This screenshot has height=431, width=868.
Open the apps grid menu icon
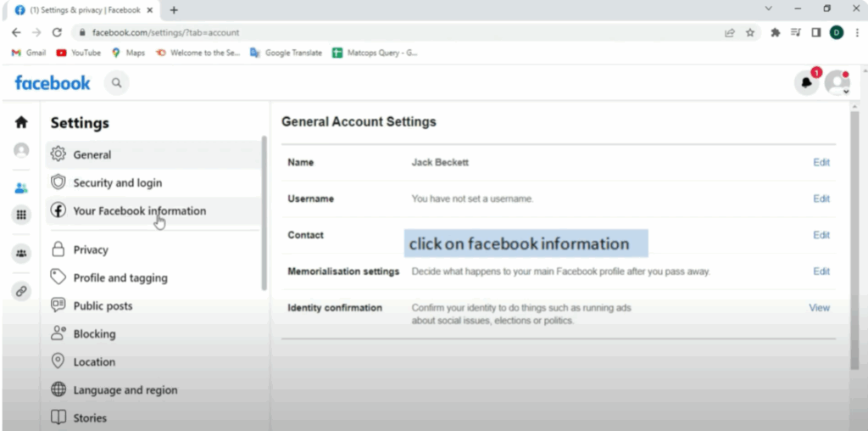21,215
